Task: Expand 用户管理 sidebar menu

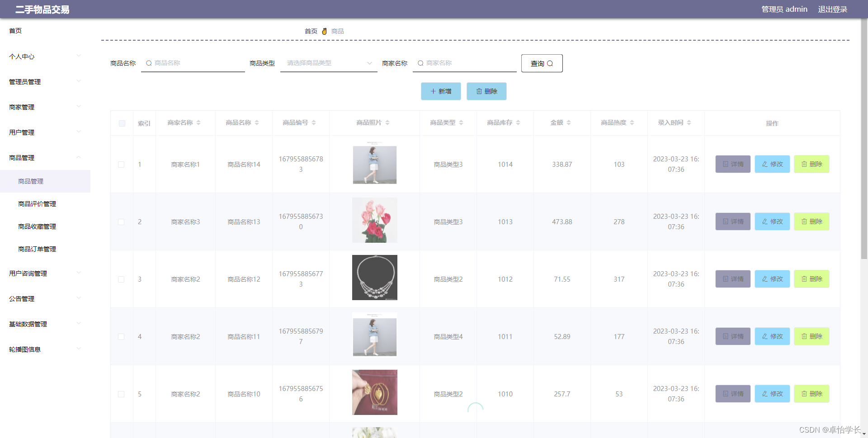Action: [45, 132]
